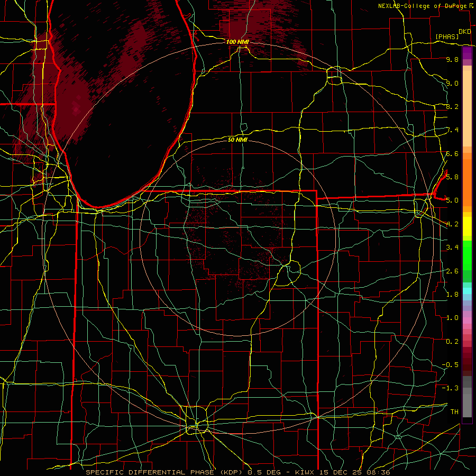Click the yellow segment of the color bar
476x476 pixels.
467,226
